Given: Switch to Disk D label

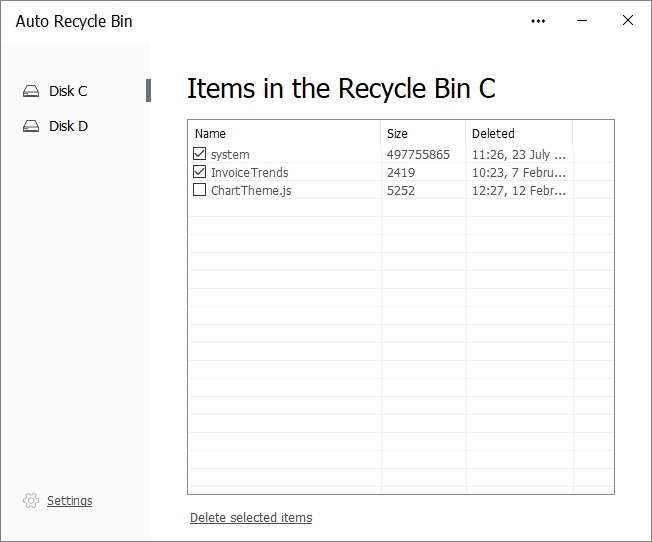Looking at the screenshot, I should pyautogui.click(x=69, y=126).
